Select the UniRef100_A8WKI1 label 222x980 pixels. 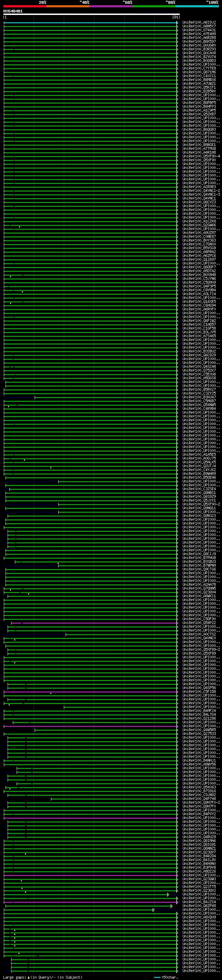tap(199, 596)
